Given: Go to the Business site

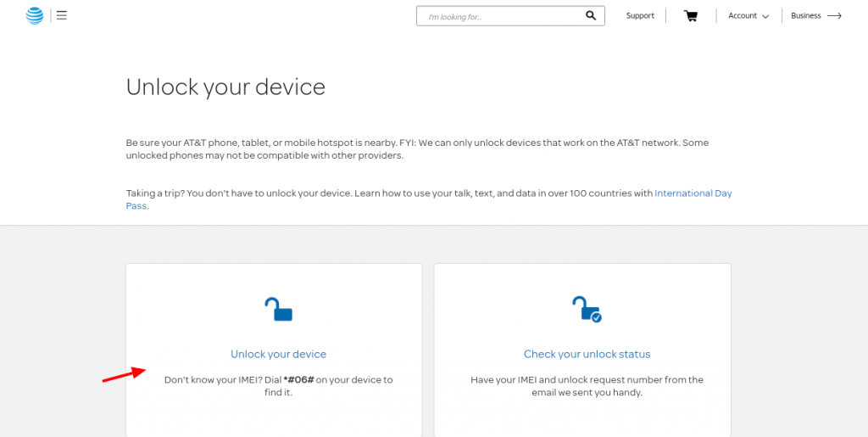Looking at the screenshot, I should pyautogui.click(x=805, y=16).
